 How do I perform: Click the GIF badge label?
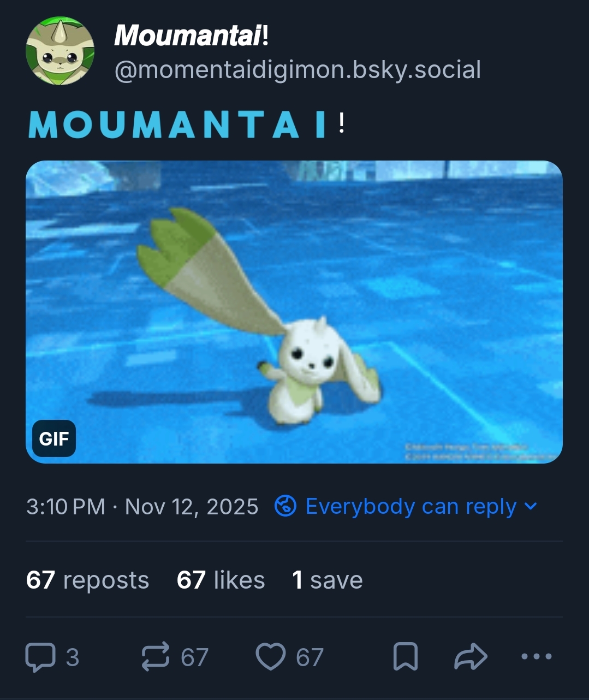tap(54, 438)
